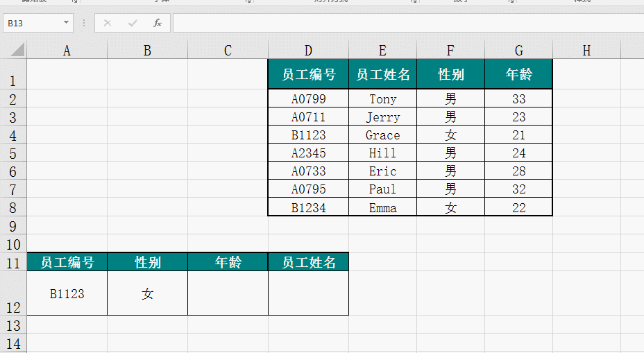Select column B header

[x=147, y=50]
